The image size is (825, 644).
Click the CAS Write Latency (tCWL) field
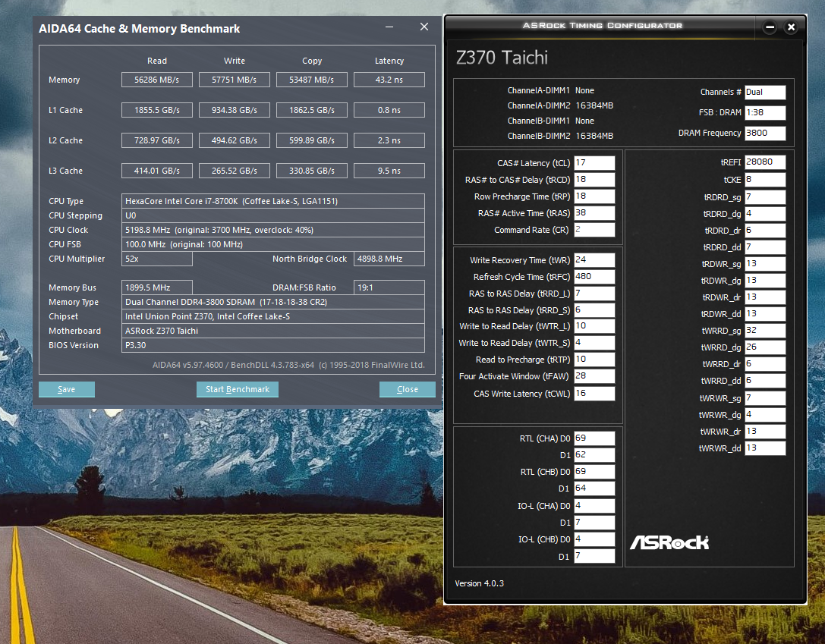(x=594, y=393)
